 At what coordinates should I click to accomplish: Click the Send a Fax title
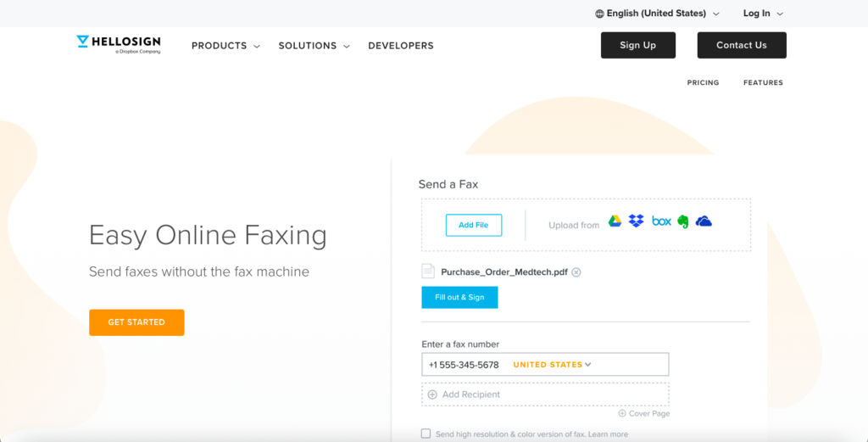click(448, 184)
